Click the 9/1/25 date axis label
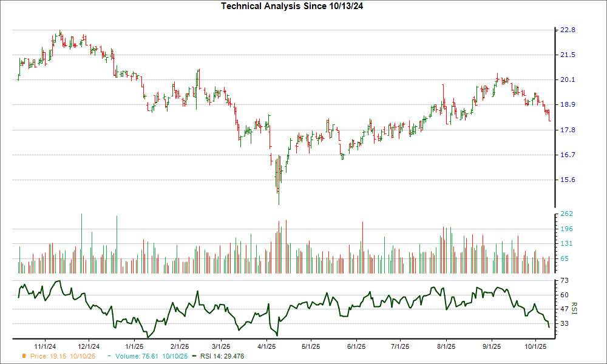Viewport: 607px width, 364px height. pos(491,346)
